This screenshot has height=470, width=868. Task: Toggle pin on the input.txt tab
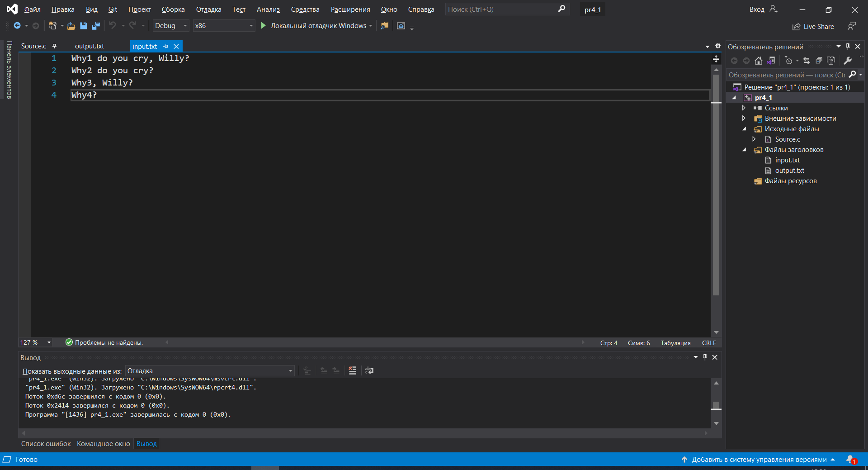tap(166, 46)
